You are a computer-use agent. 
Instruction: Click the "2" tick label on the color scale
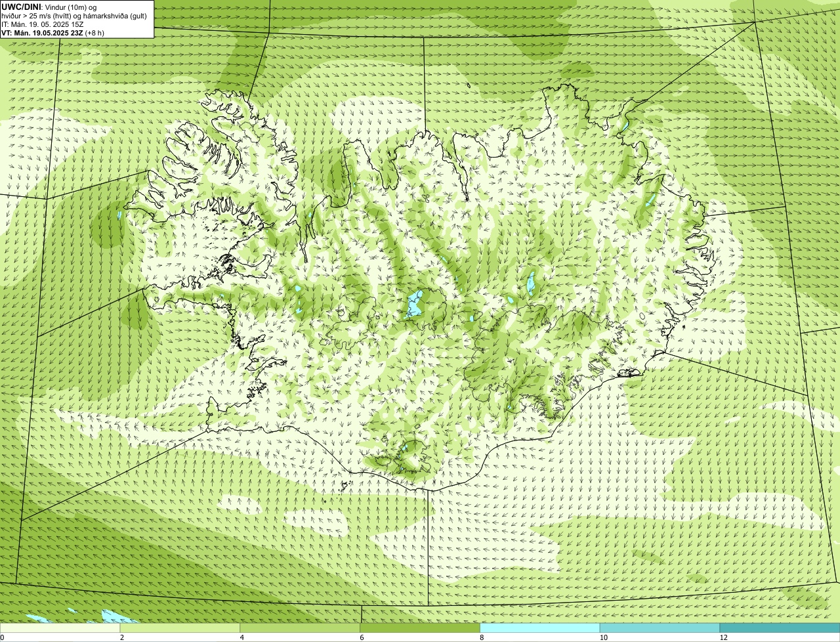(x=122, y=637)
